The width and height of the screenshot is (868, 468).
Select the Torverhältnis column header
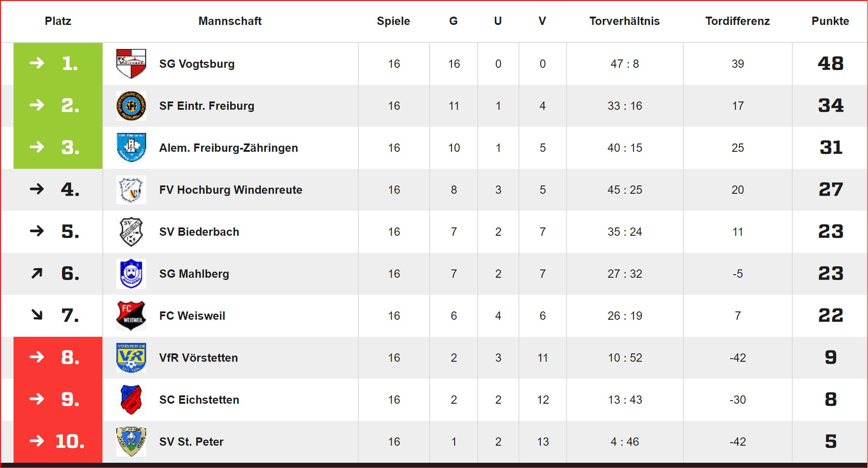(624, 21)
